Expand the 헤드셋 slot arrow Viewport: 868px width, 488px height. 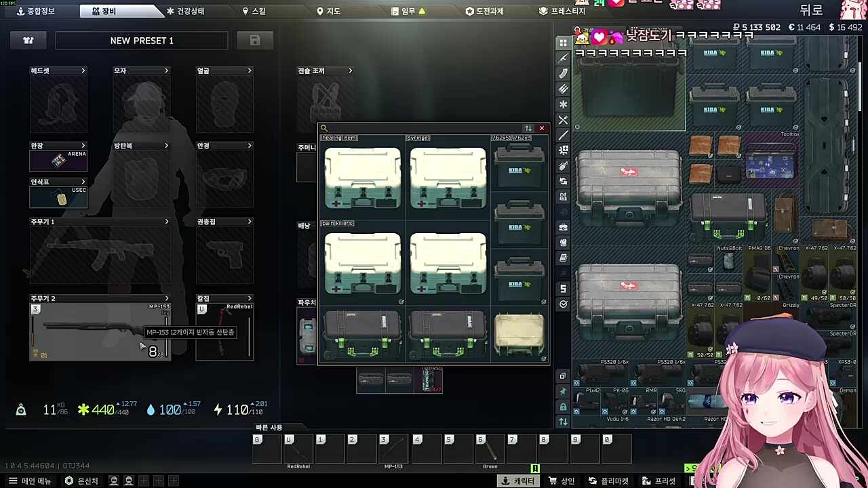83,70
